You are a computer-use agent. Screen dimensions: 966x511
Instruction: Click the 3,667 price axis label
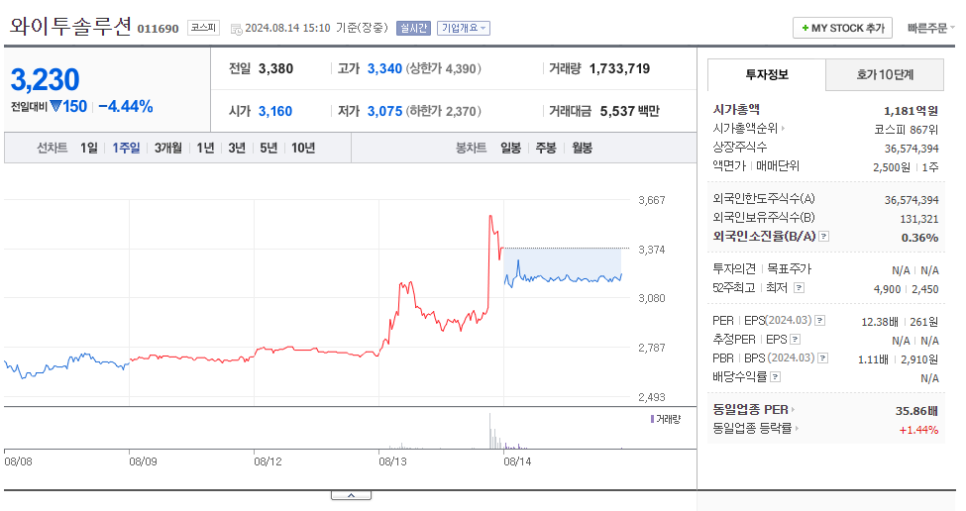click(652, 200)
